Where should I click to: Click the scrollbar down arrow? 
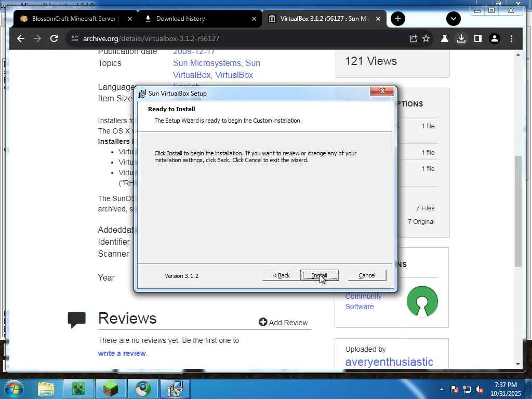point(518,364)
